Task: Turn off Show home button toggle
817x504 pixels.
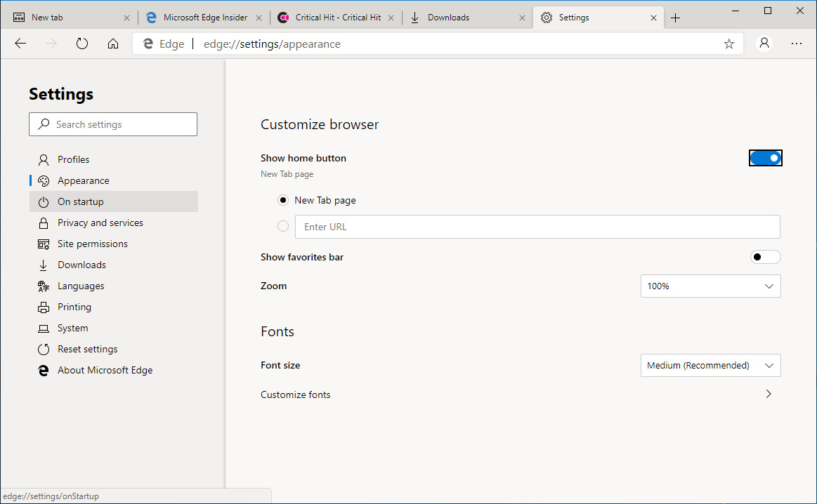Action: pos(765,158)
